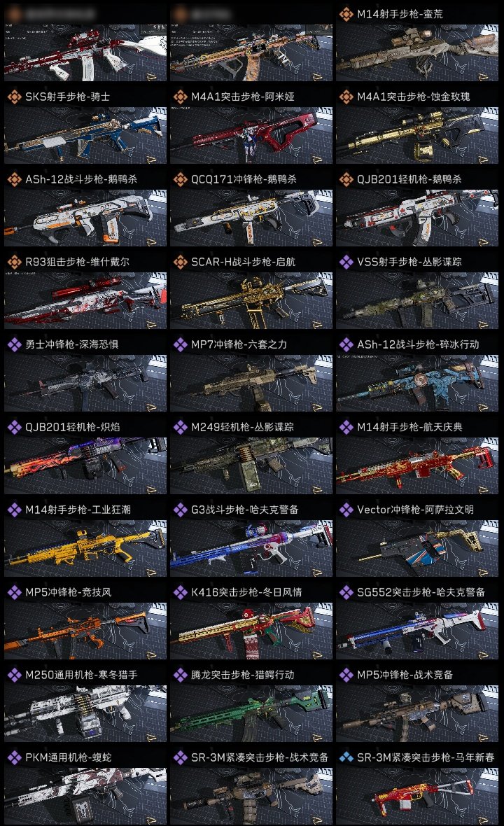This screenshot has height=826, width=504.
Task: Click the orange rarity icon beside R93狙击步枪-维什戴尔
Action: 14,262
